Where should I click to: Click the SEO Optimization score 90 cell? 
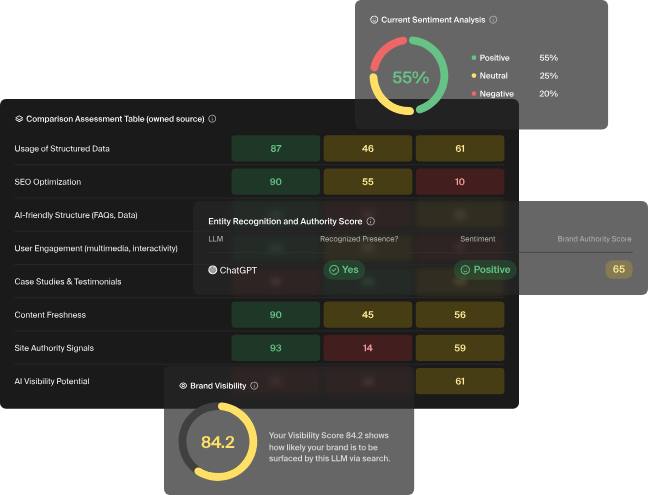click(275, 182)
